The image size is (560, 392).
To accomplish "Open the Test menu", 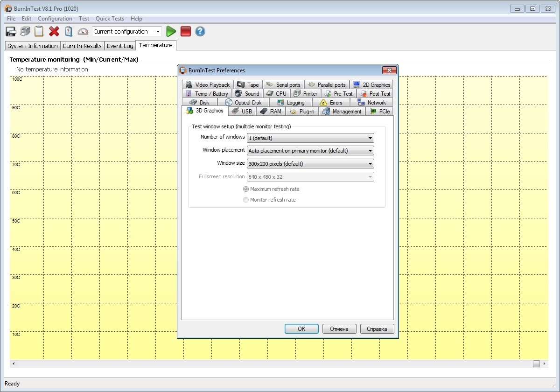I will pyautogui.click(x=84, y=19).
